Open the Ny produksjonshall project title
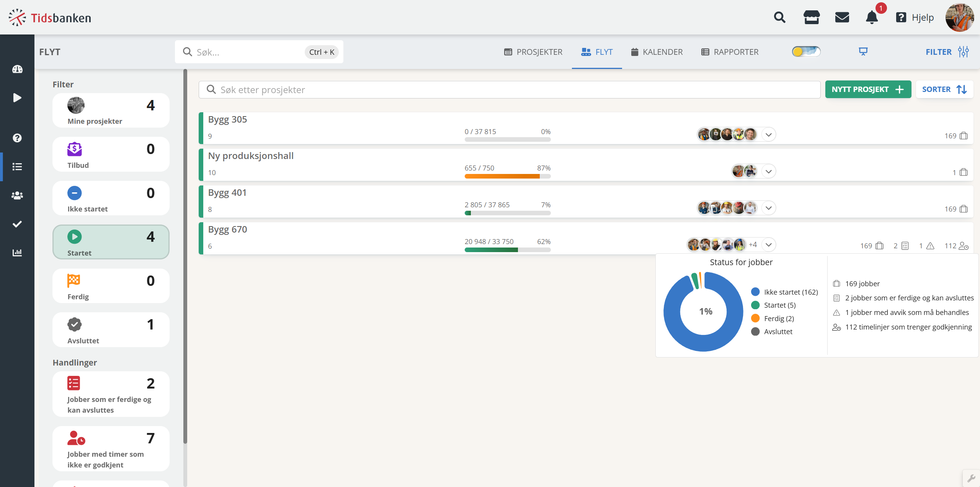The image size is (980, 487). [x=251, y=156]
